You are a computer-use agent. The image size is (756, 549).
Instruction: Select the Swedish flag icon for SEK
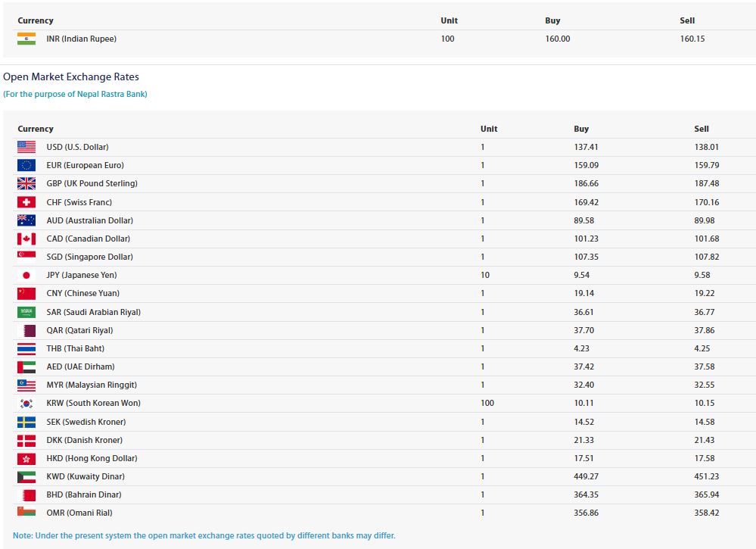tap(26, 422)
